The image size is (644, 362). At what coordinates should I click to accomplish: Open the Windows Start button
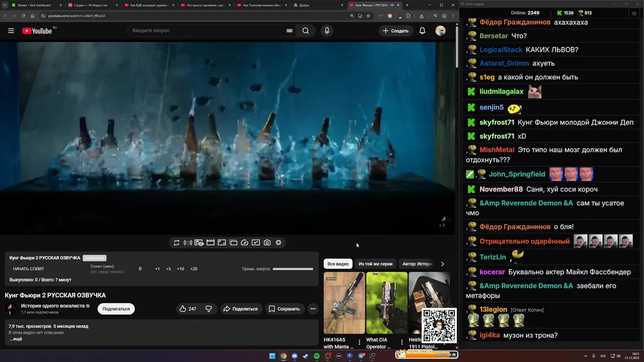[x=272, y=356]
